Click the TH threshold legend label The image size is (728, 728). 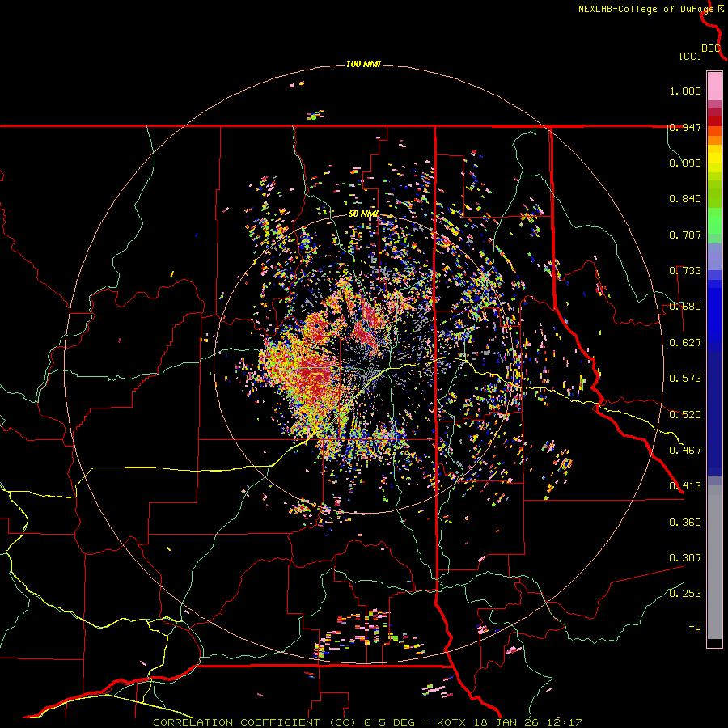click(x=695, y=630)
